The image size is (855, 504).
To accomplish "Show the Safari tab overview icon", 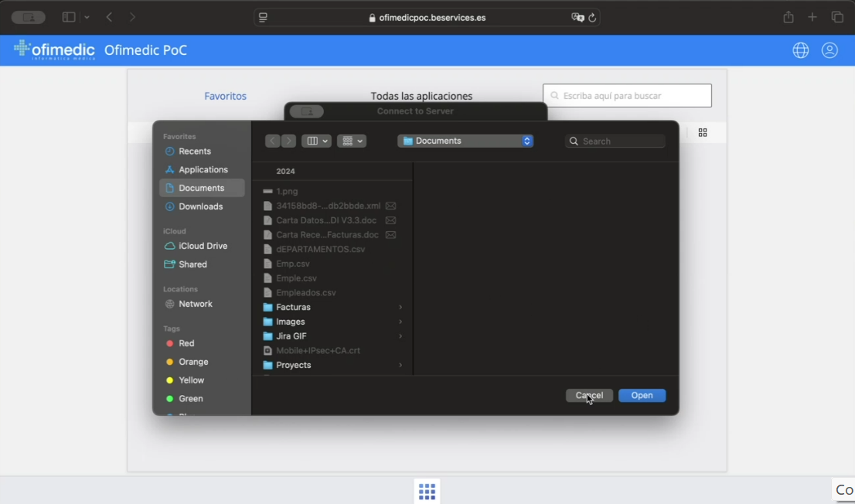I will (x=837, y=17).
